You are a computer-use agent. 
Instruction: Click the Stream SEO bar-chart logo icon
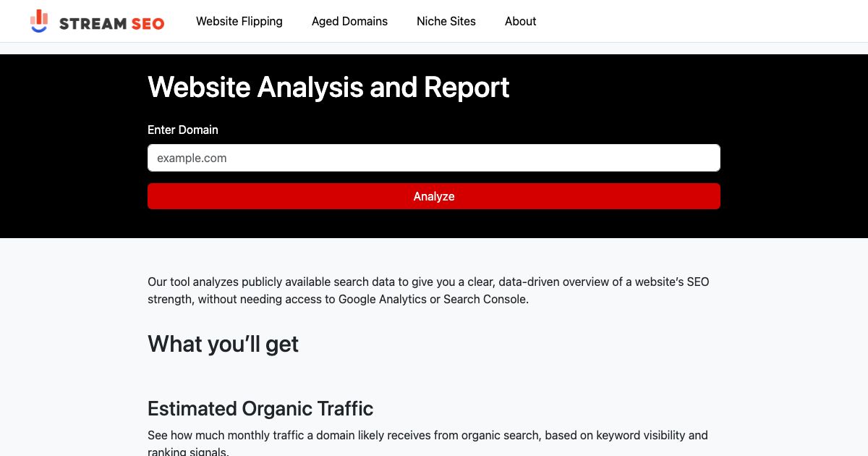pos(39,21)
